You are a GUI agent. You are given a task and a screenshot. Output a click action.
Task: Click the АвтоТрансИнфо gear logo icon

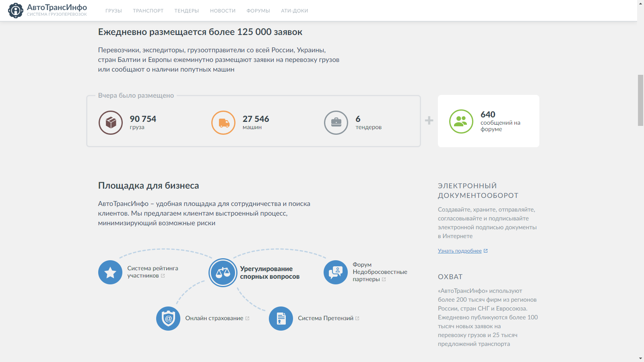[16, 10]
